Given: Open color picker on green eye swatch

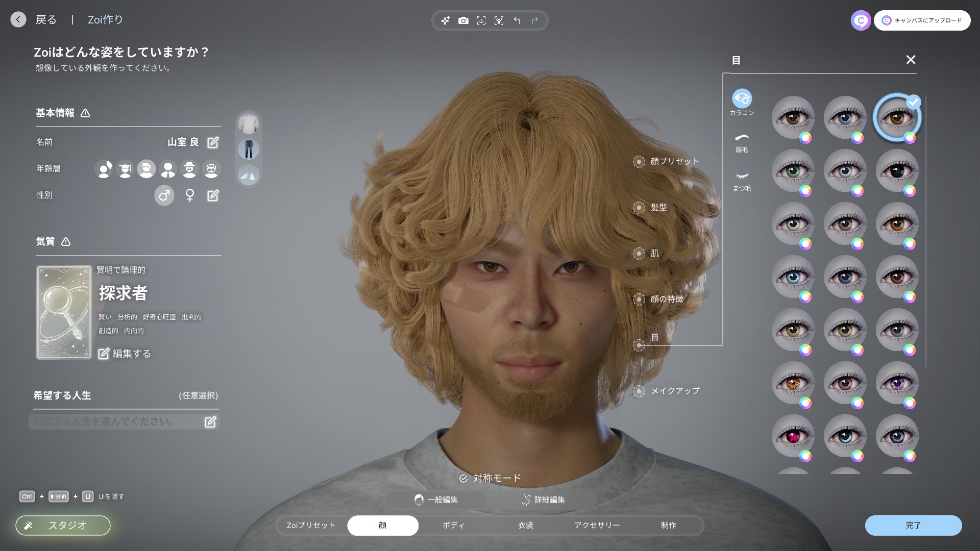Looking at the screenshot, I should coord(805,191).
